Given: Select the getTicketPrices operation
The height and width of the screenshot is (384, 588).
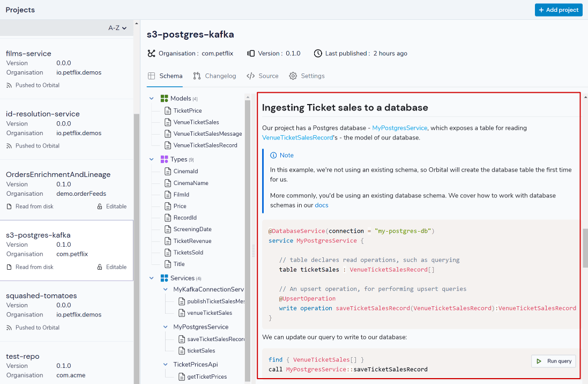Looking at the screenshot, I should [x=203, y=376].
